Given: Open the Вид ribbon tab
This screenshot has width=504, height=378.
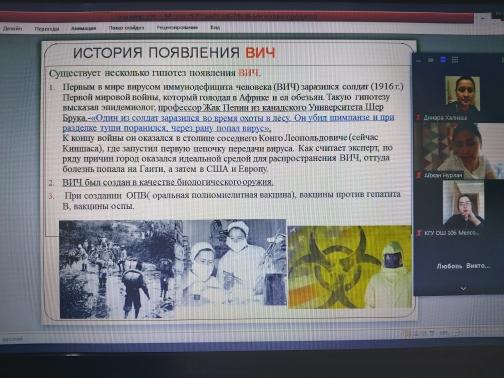Looking at the screenshot, I should click(x=215, y=28).
